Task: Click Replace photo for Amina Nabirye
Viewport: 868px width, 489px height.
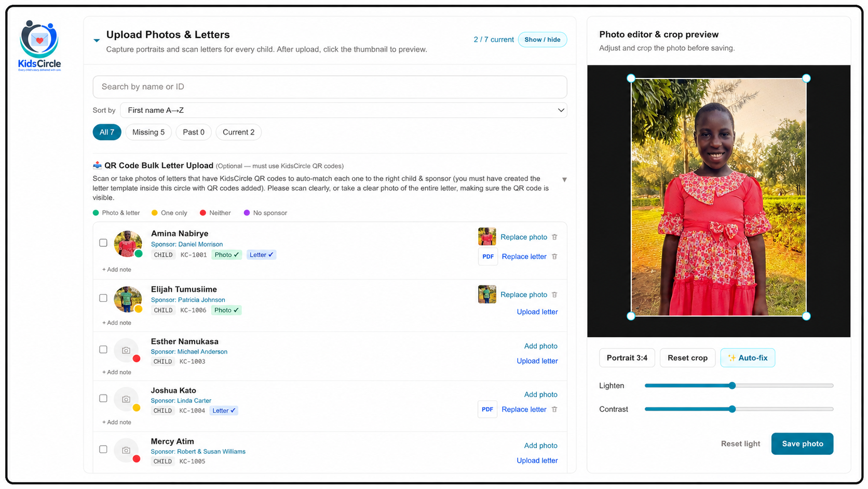Action: tap(524, 237)
